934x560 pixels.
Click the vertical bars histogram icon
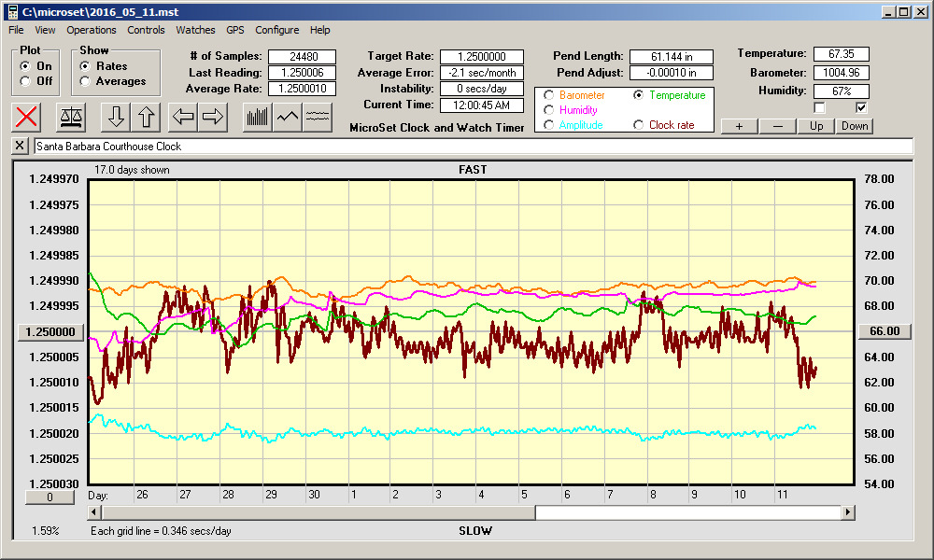pyautogui.click(x=258, y=117)
